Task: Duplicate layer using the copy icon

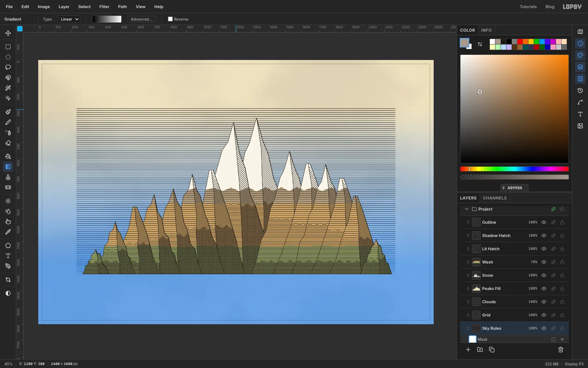Action: point(492,350)
